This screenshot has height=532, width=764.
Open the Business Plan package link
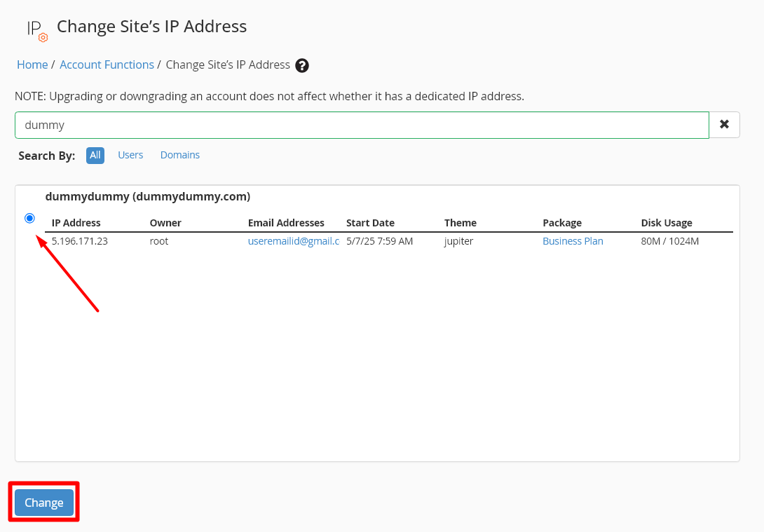pyautogui.click(x=573, y=241)
